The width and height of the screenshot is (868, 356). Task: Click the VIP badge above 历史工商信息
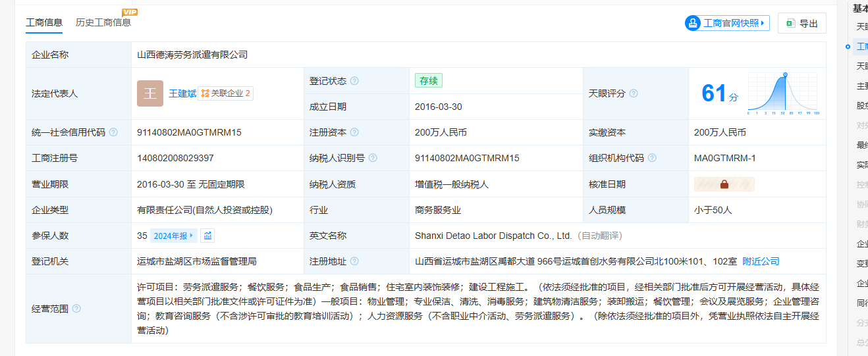click(x=130, y=13)
